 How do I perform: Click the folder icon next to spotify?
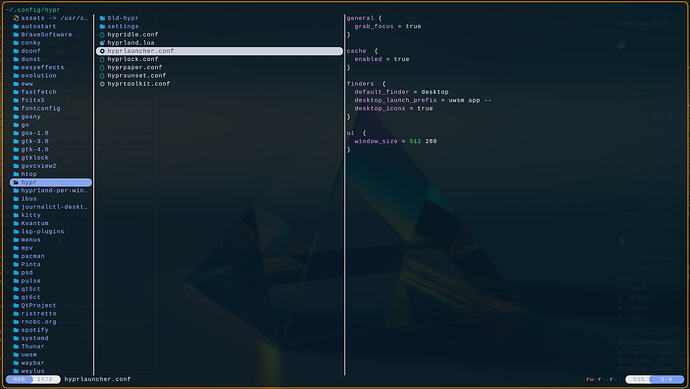point(16,330)
